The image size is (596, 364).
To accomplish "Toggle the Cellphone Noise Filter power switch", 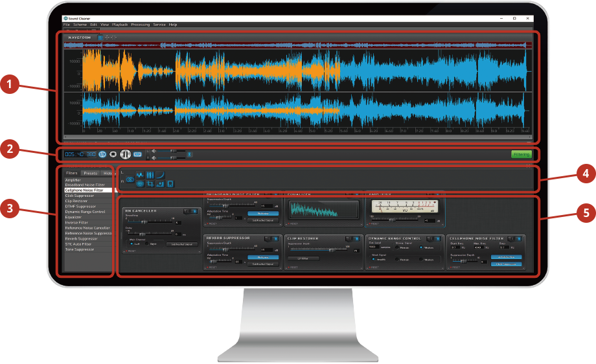I will point(515,238).
